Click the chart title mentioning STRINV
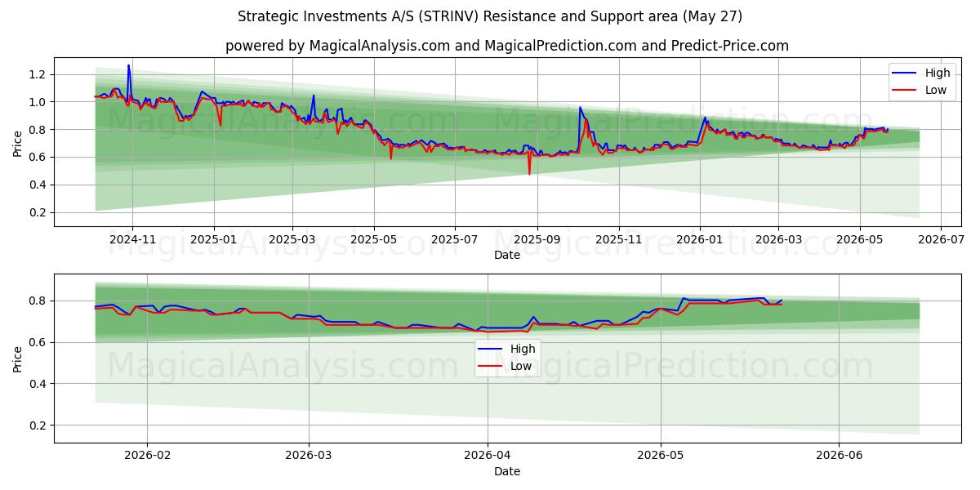This screenshot has width=980, height=490. (490, 16)
